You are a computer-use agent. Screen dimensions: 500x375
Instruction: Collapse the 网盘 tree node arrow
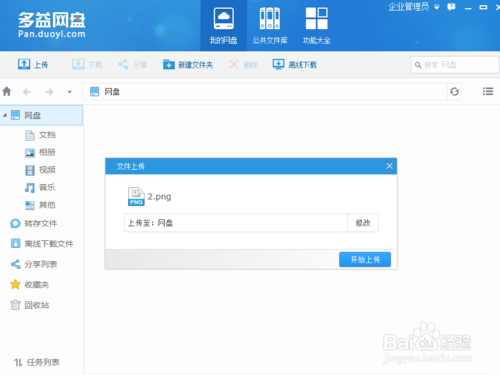tap(5, 115)
